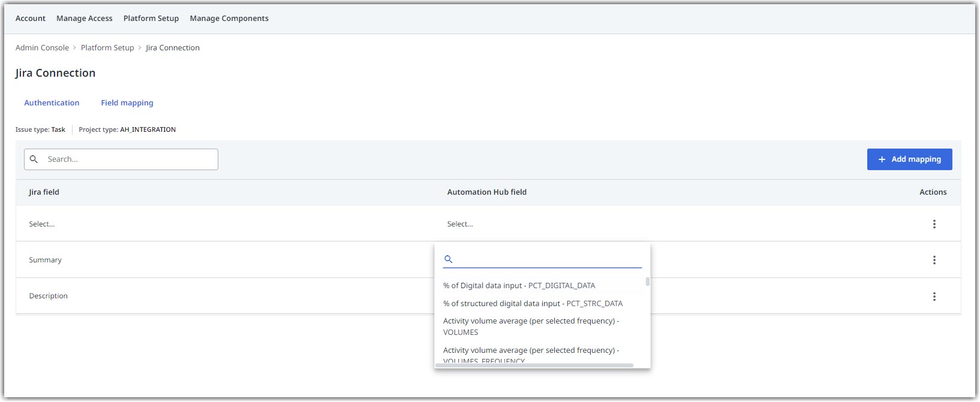Open actions menu for the Select row
The image size is (980, 402).
(x=934, y=224)
